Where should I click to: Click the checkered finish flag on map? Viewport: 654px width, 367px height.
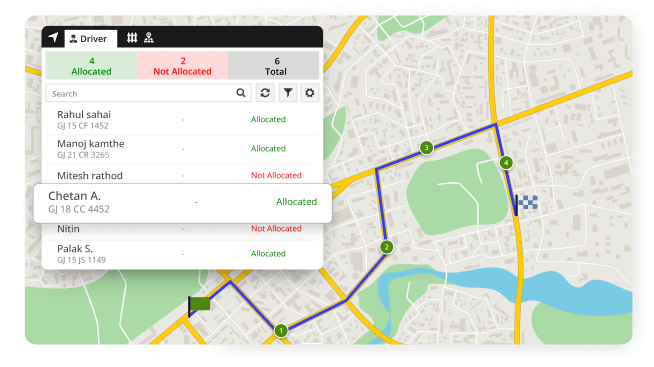(x=526, y=204)
